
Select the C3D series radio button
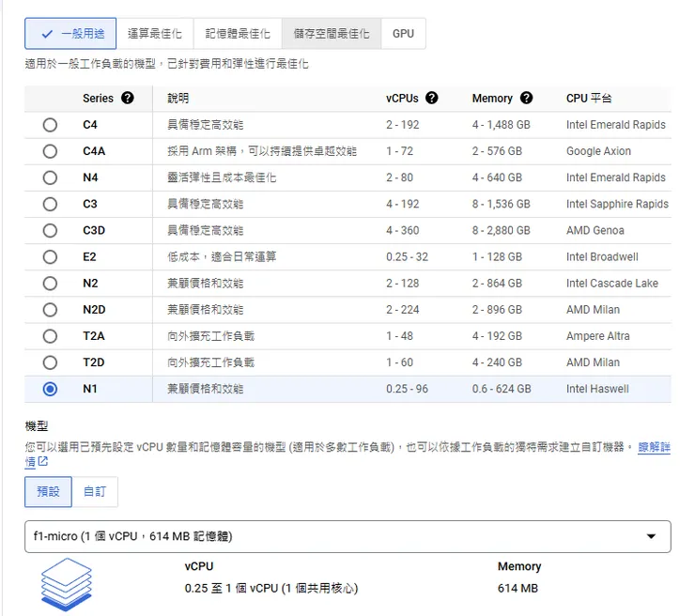(x=50, y=230)
